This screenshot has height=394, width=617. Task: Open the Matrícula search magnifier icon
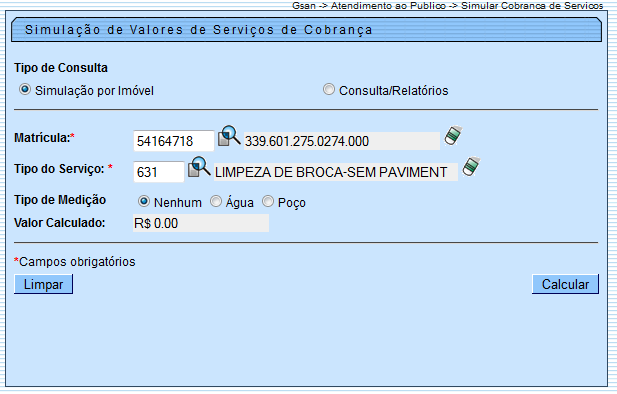pos(229,136)
